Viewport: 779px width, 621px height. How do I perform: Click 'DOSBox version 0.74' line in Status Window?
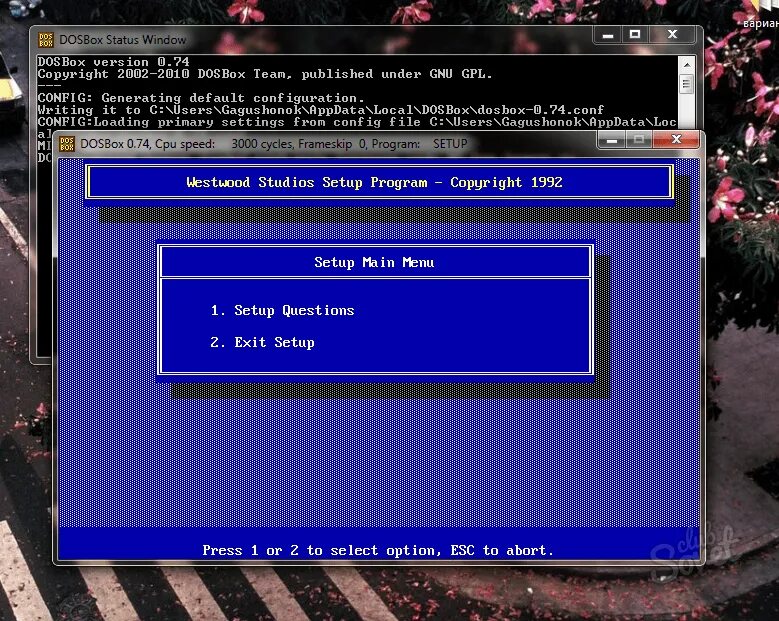point(114,62)
